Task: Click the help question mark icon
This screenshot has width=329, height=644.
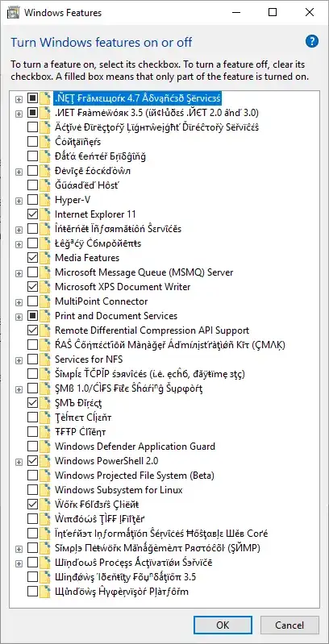Action: [x=312, y=41]
